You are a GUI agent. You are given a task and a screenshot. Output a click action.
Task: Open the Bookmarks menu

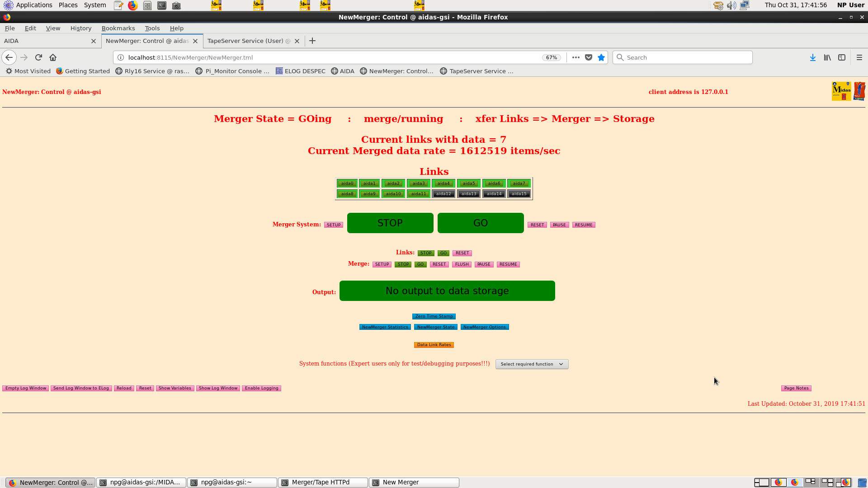click(118, 28)
